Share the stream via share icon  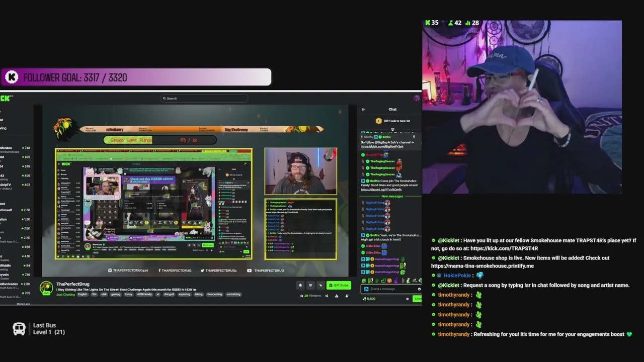pyautogui.click(x=327, y=296)
